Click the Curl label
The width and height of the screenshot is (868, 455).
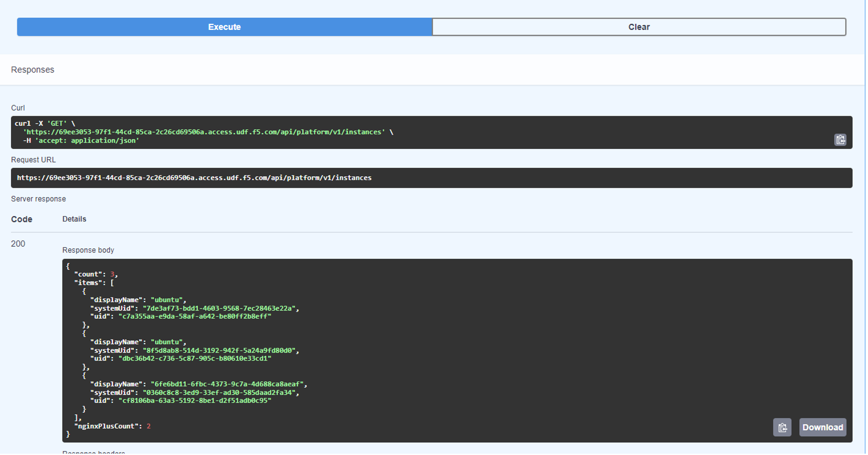click(x=18, y=108)
